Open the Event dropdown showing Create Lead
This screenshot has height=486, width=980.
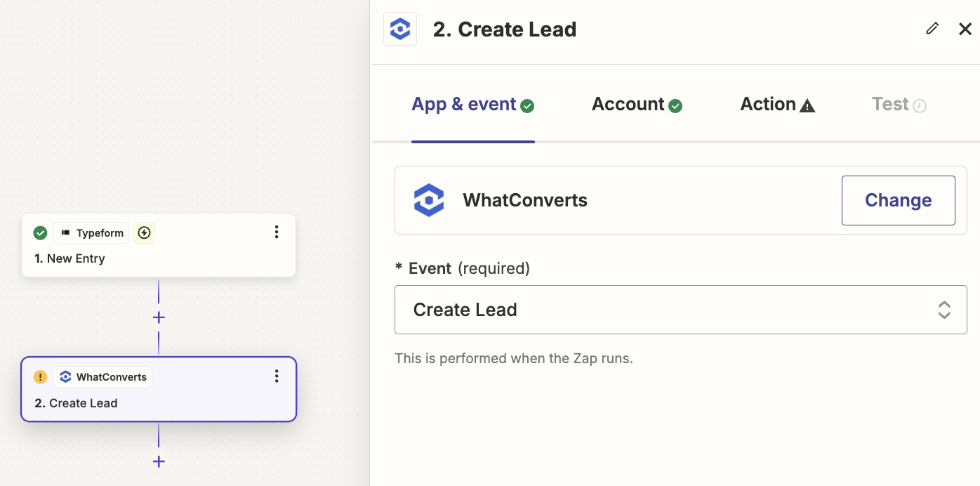click(681, 310)
